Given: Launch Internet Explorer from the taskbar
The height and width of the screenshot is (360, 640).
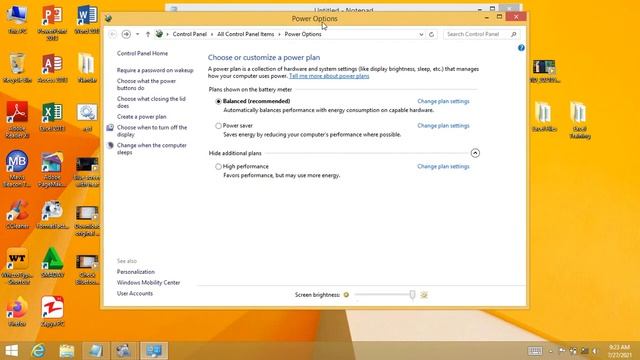Looking at the screenshot, I should point(39,351).
